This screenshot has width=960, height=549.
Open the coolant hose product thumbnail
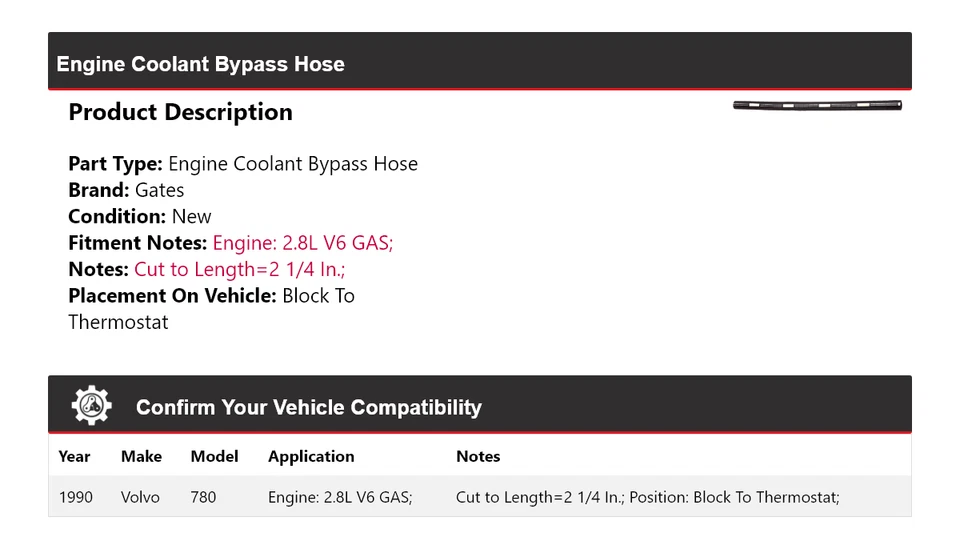pos(817,105)
